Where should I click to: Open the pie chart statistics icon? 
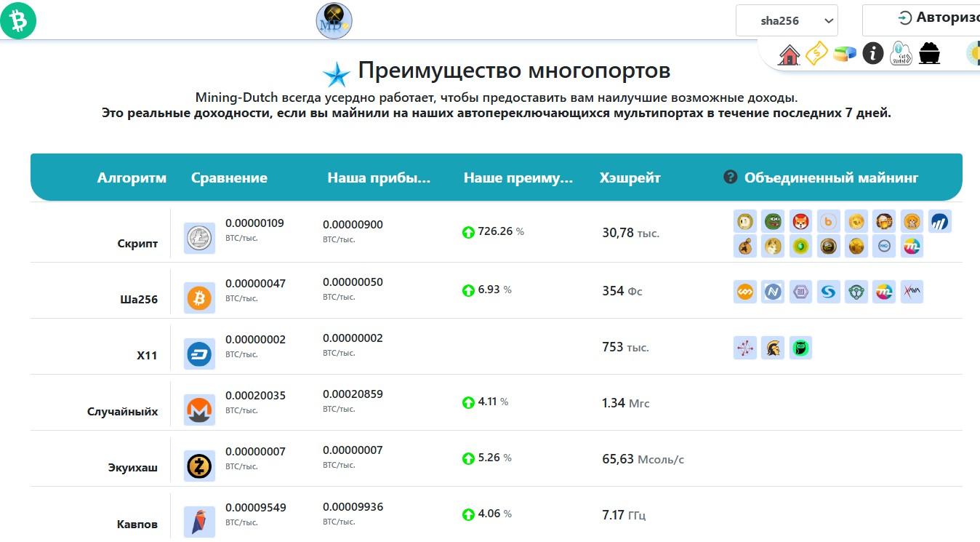coord(845,54)
